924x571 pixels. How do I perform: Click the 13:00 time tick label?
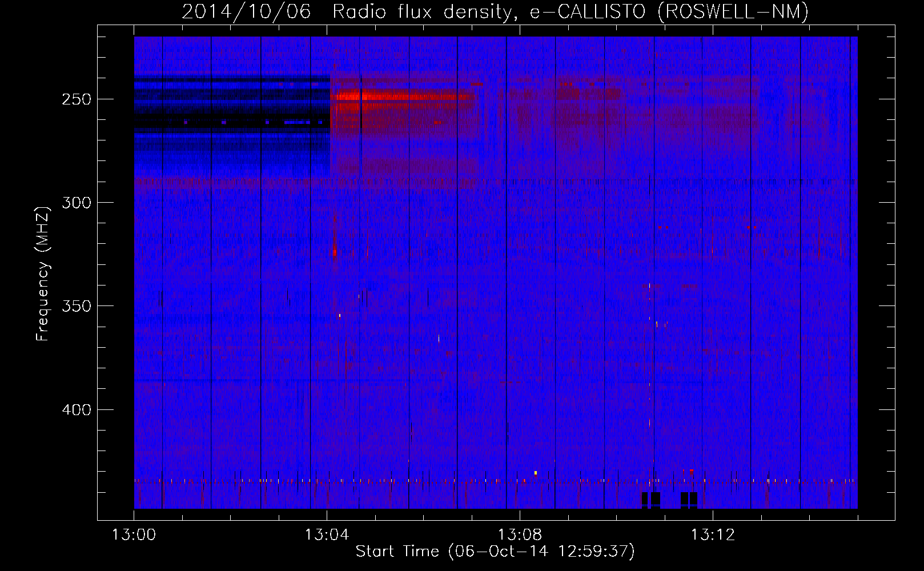pos(134,535)
